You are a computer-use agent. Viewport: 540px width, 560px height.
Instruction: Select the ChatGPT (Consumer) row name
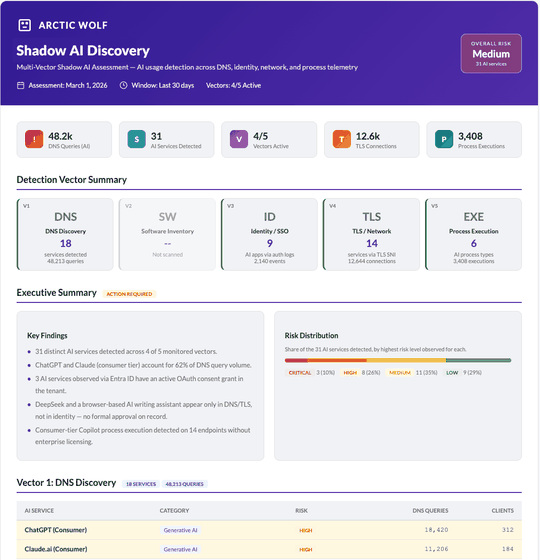click(x=56, y=530)
